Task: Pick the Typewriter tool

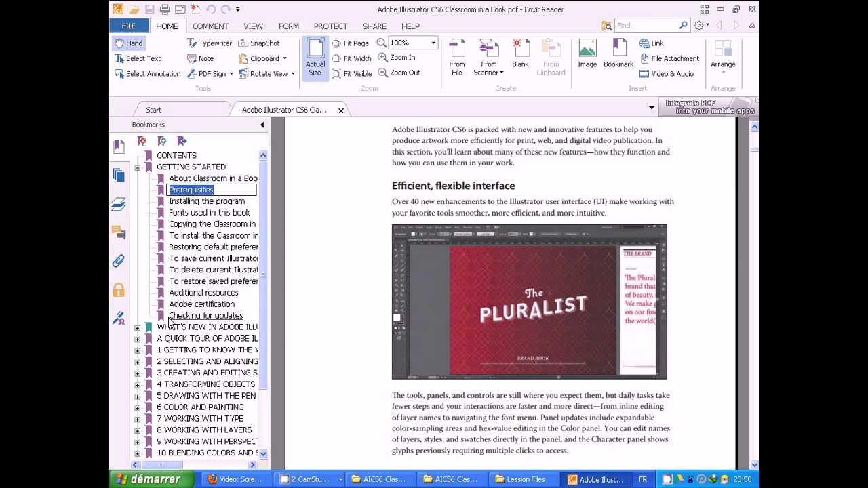Action: pyautogui.click(x=210, y=43)
